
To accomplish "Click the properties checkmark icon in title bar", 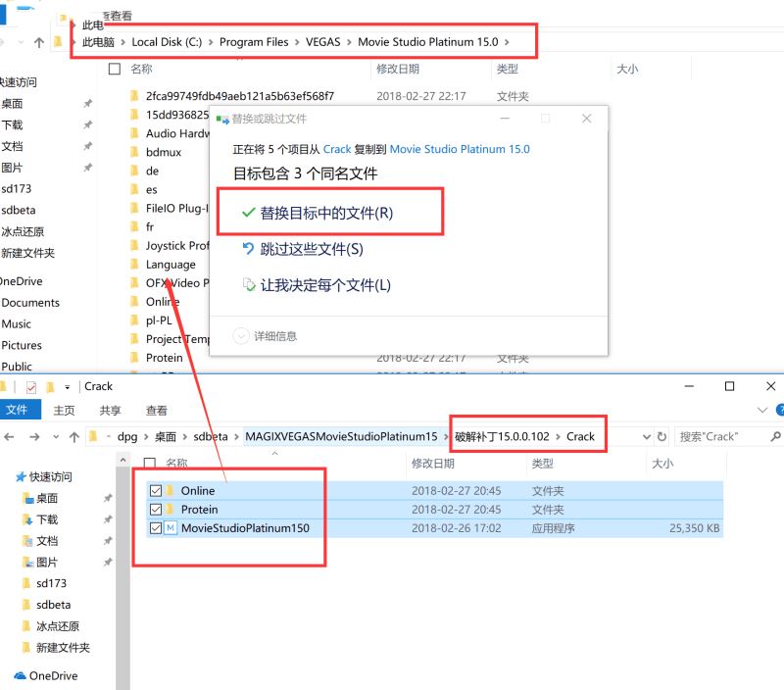I will click(31, 387).
